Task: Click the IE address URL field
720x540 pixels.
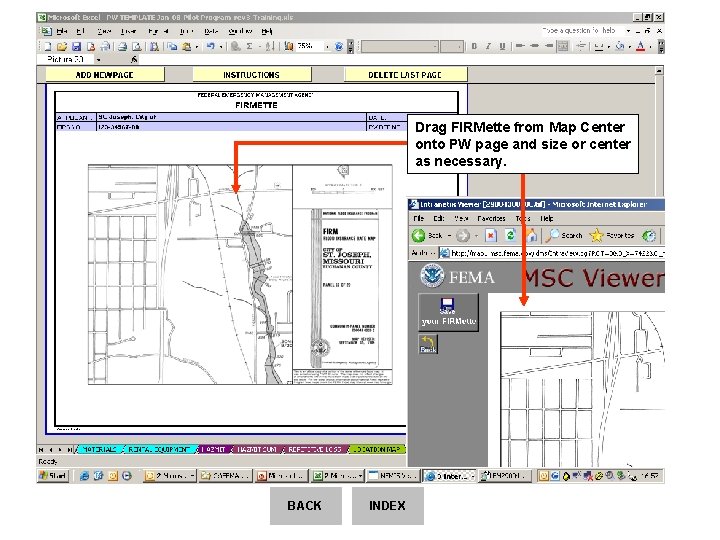Action: pos(552,253)
